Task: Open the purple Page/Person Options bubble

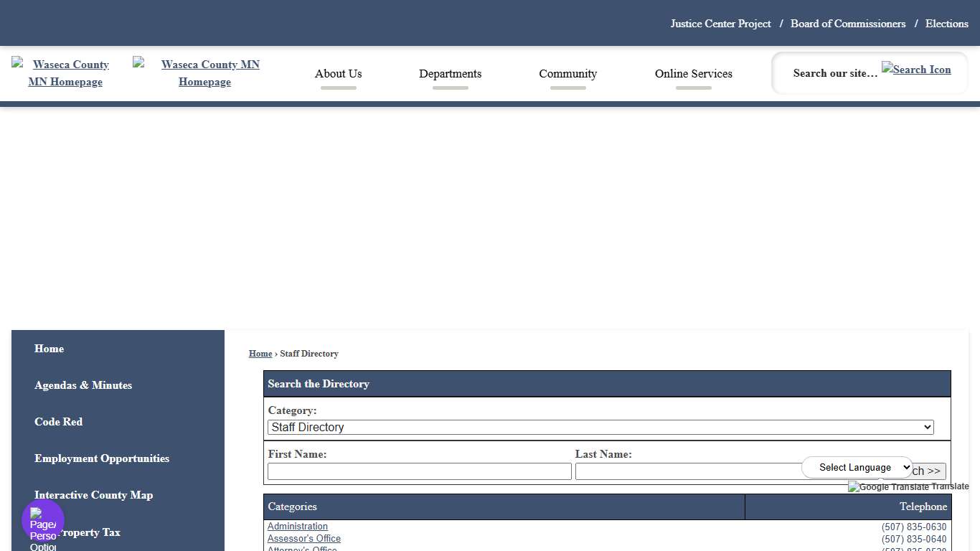Action: click(x=42, y=520)
